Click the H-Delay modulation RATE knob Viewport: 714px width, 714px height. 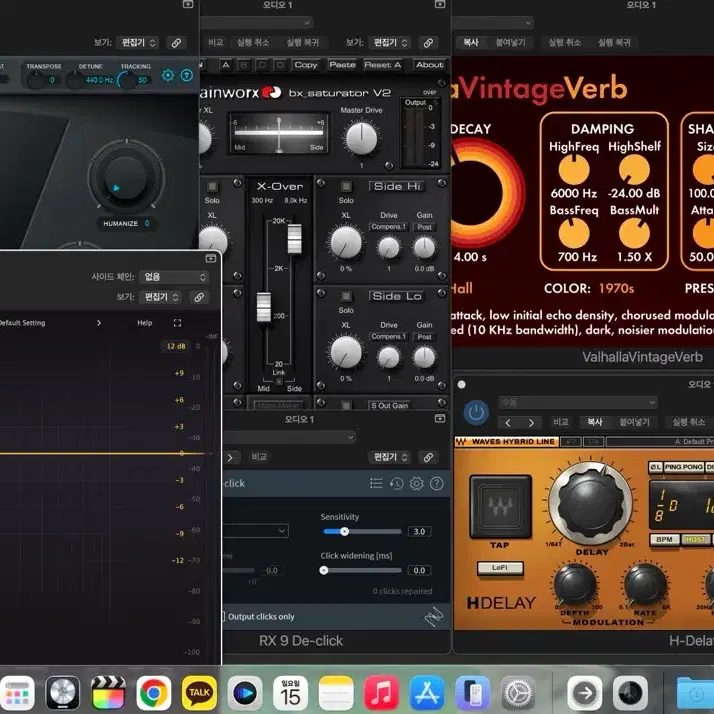point(645,586)
